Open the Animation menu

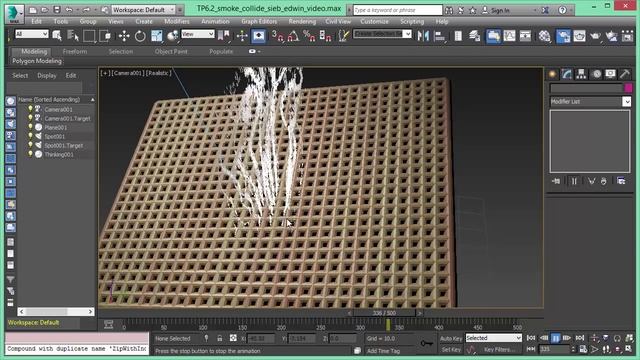coord(215,21)
